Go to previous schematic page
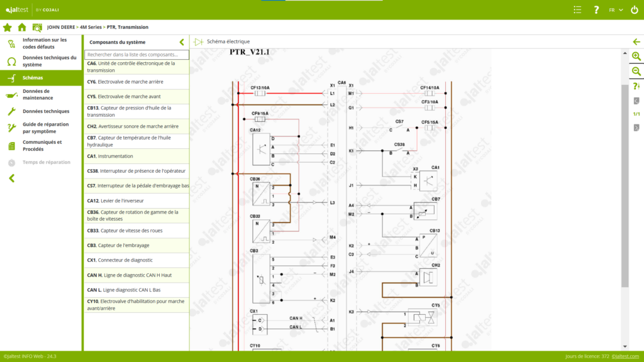 [636, 101]
